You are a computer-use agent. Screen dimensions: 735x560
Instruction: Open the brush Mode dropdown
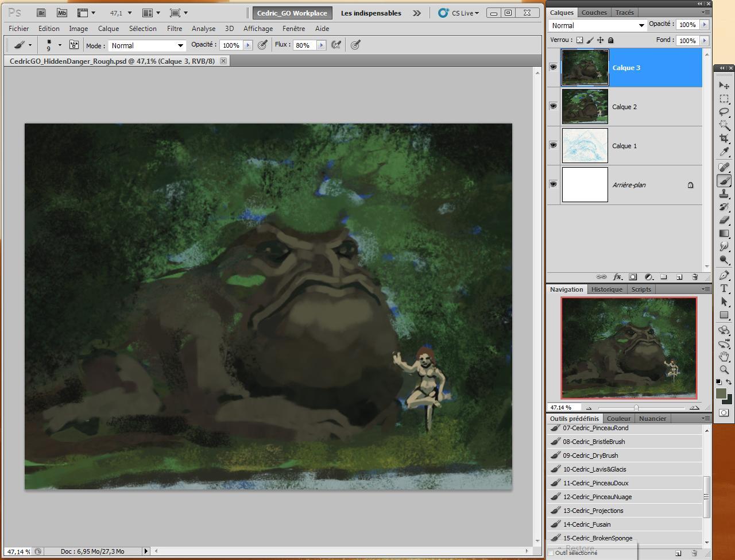coord(147,45)
